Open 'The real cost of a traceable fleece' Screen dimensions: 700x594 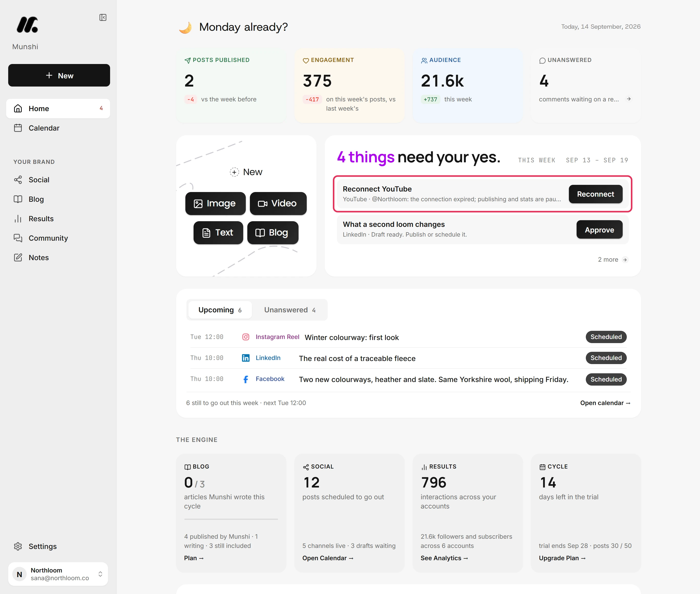pos(357,359)
